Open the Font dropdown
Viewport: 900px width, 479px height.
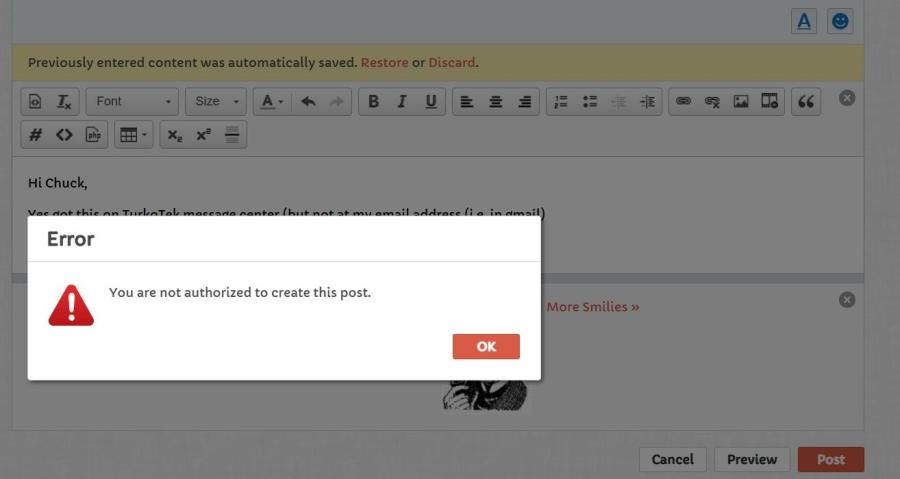[132, 102]
